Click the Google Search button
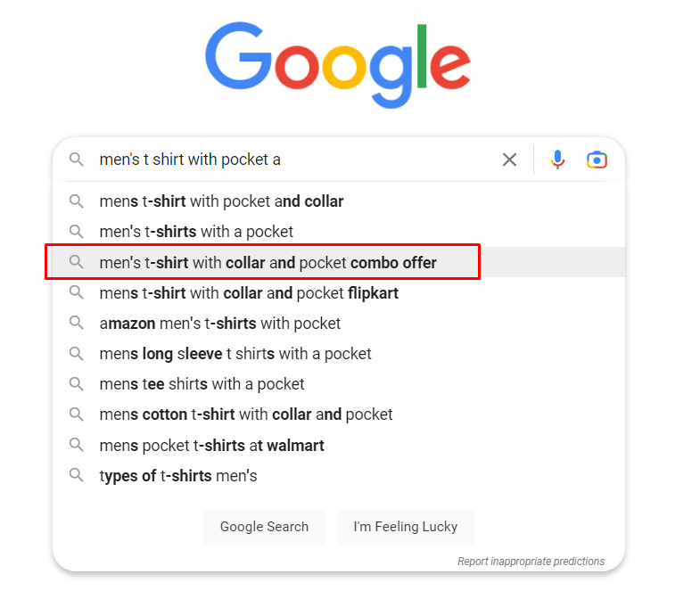 click(264, 527)
